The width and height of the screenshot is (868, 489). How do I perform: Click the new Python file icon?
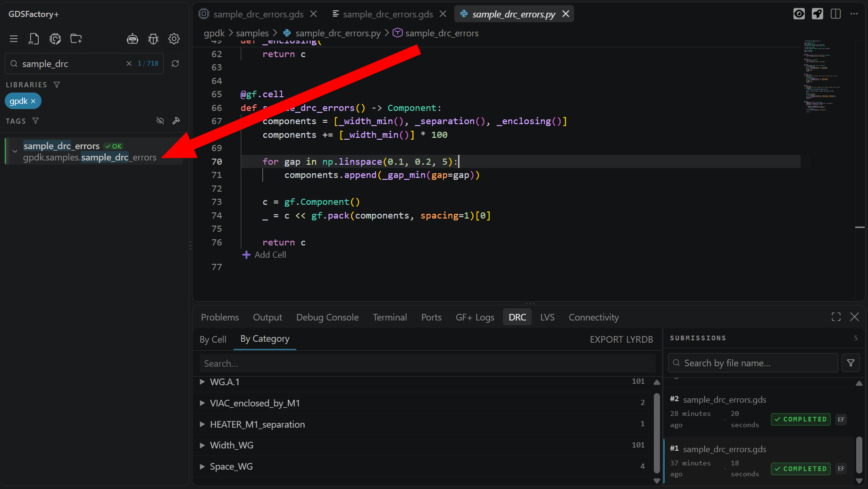34,39
